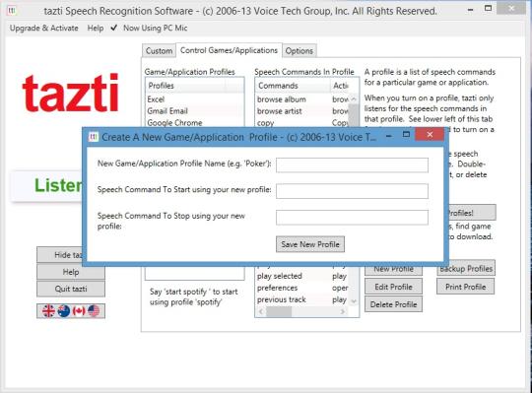Select the copy command row
Screen dimensions: 532x393
click(x=302, y=122)
